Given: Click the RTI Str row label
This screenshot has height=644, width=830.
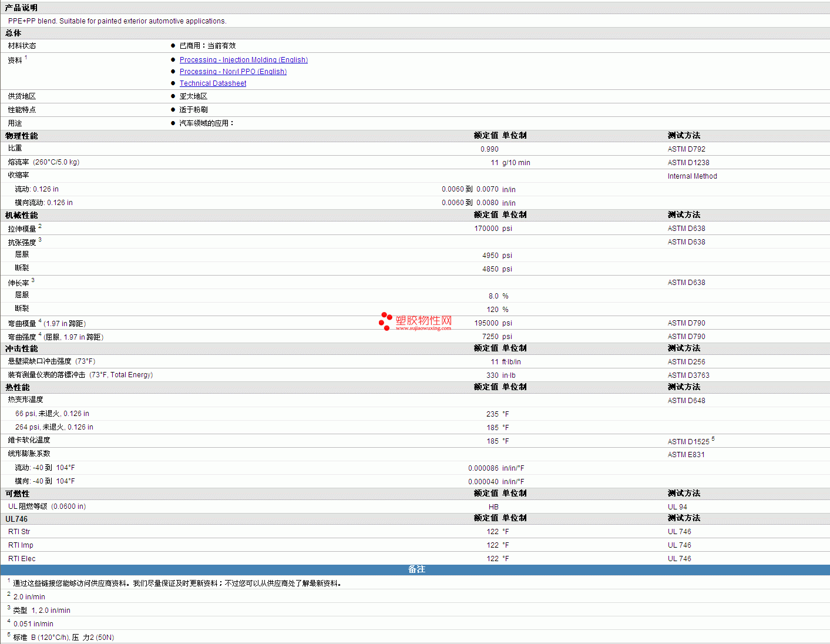Looking at the screenshot, I should 19,532.
